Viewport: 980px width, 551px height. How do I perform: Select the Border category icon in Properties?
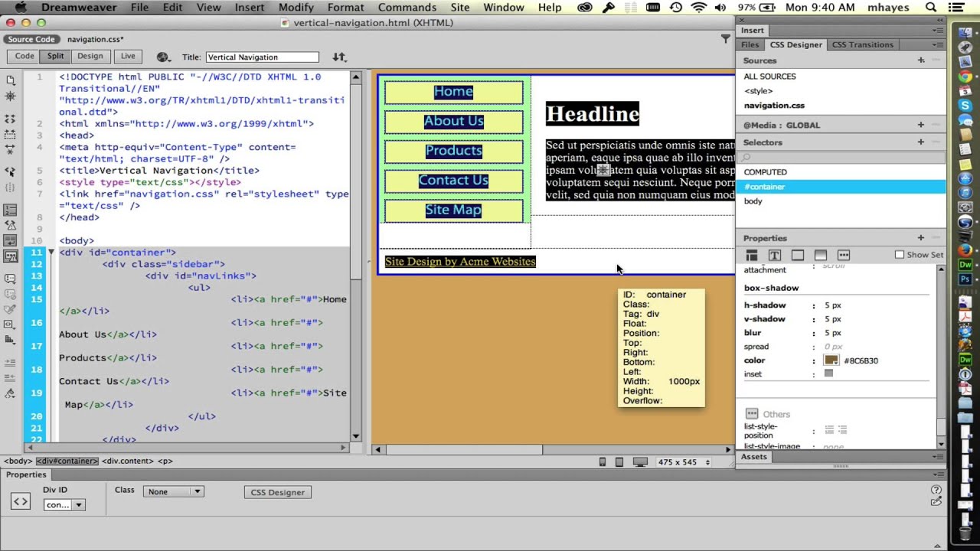click(x=798, y=255)
